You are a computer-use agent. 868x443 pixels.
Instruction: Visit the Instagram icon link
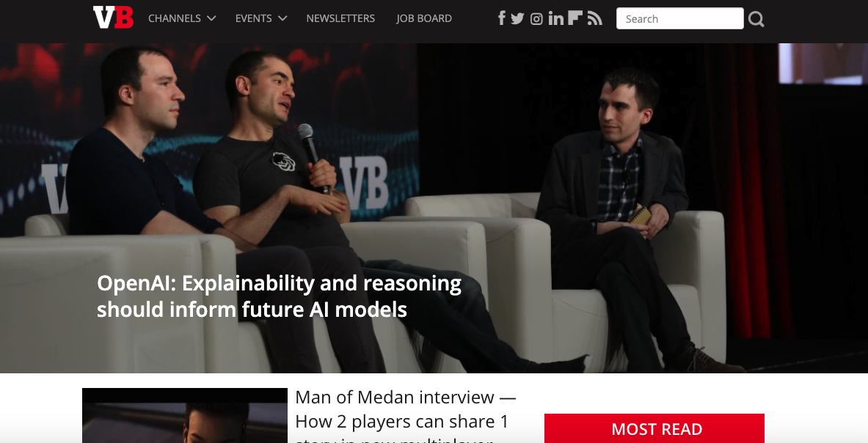pos(536,19)
